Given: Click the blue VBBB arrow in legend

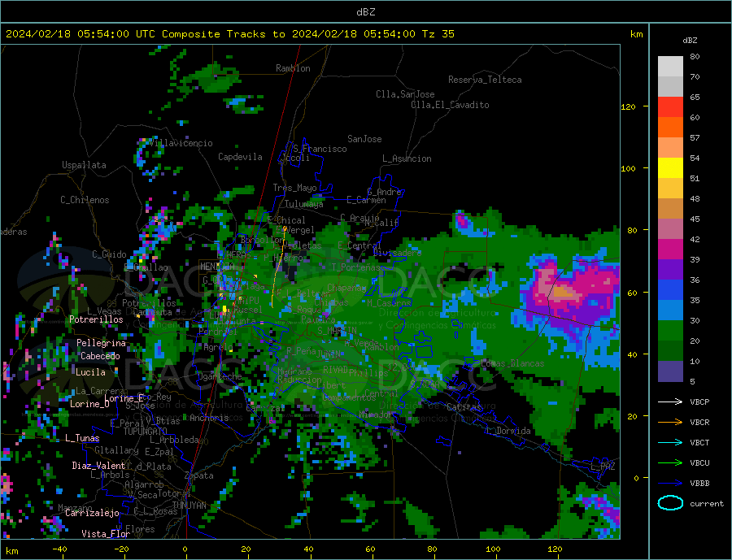Looking at the screenshot, I should pos(670,483).
